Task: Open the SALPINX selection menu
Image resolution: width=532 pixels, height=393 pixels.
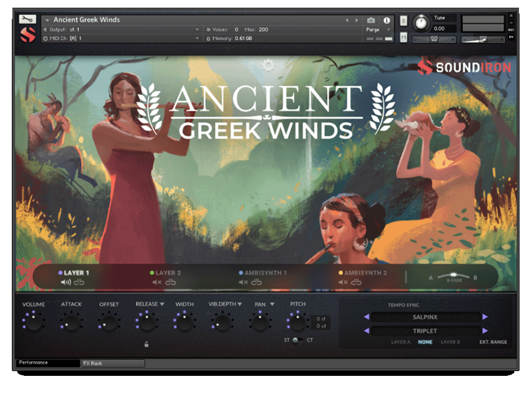Action: tap(426, 317)
